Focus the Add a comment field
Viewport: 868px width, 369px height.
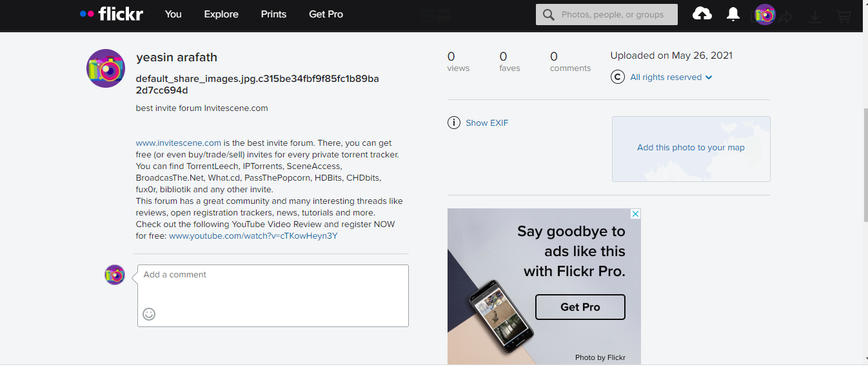273,288
